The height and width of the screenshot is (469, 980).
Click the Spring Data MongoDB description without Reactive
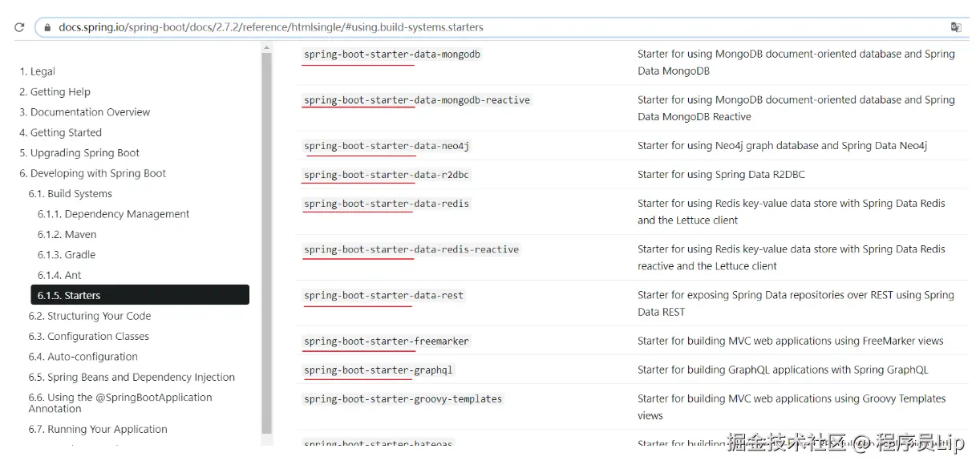(796, 63)
